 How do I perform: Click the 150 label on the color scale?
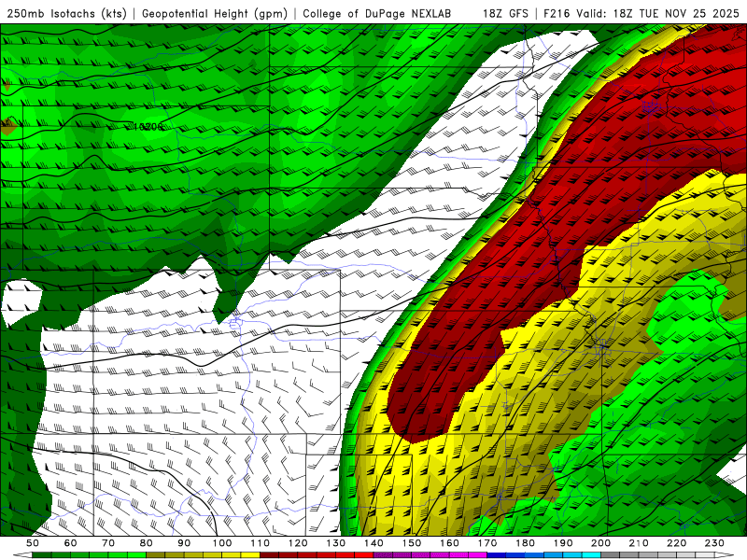click(412, 543)
